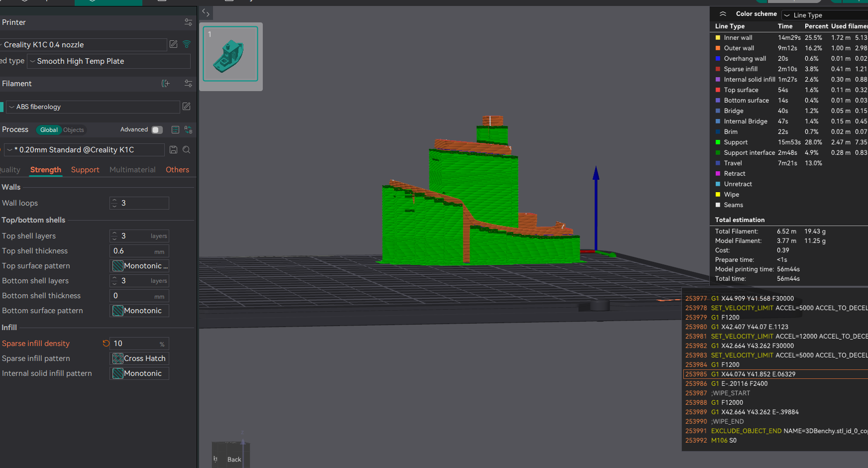Switch to the Support tab
This screenshot has height=468, width=868.
(85, 170)
